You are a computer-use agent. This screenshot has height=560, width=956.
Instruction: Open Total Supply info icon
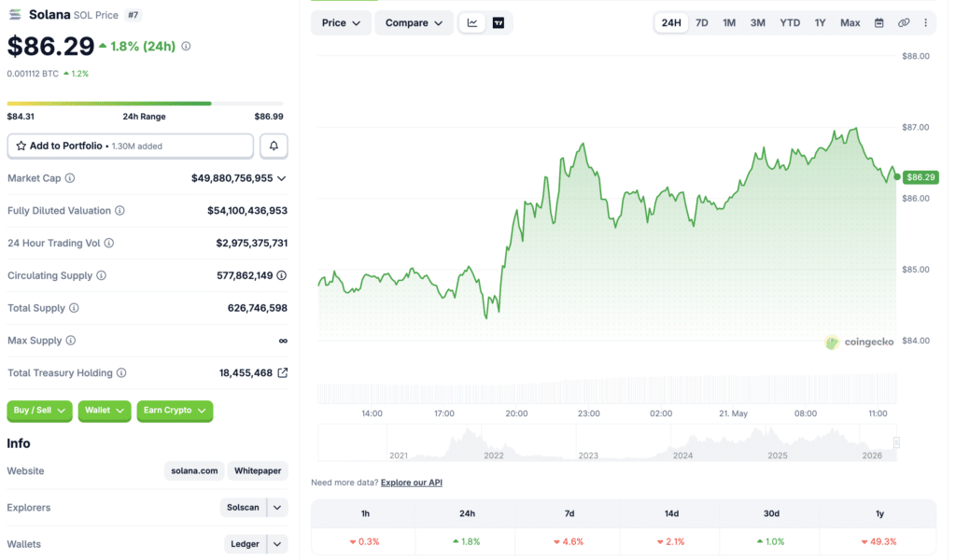[x=74, y=308]
